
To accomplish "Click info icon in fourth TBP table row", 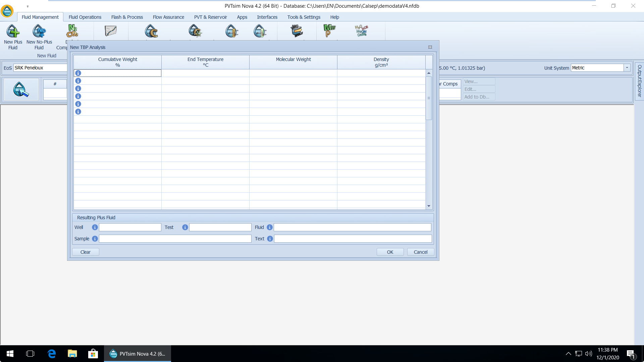I will pos(78,96).
